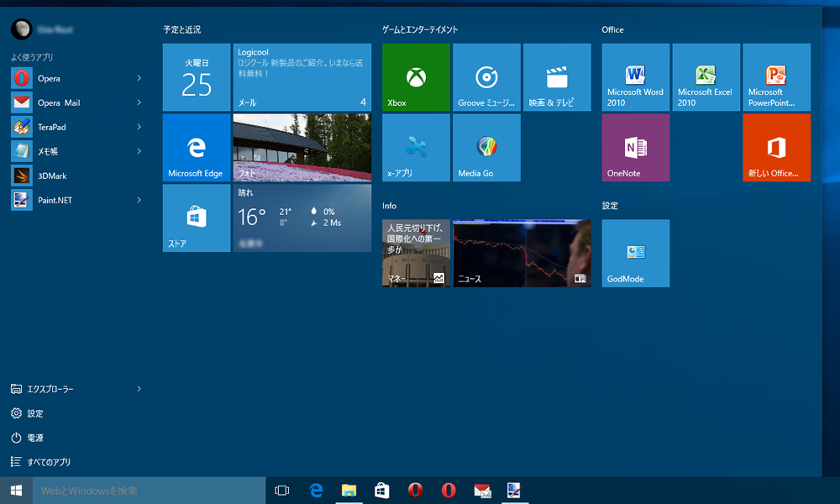Click the Office group heading
The width and height of the screenshot is (840, 504).
[x=612, y=29]
